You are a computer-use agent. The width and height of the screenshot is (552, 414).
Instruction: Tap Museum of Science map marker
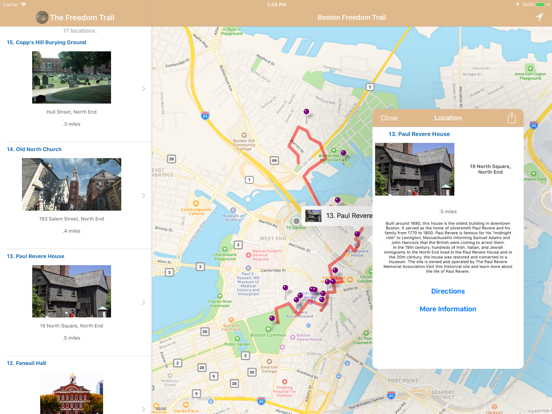[233, 210]
